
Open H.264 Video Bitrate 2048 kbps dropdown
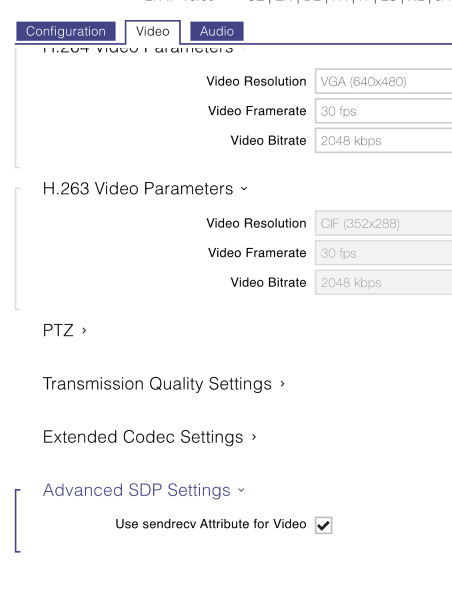pos(383,141)
